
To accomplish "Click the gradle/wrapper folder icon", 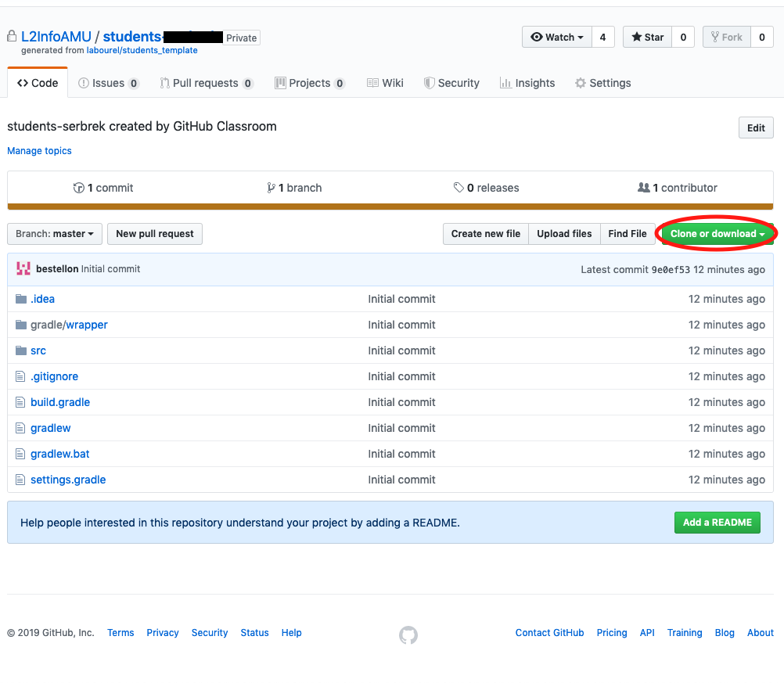I will pos(21,325).
